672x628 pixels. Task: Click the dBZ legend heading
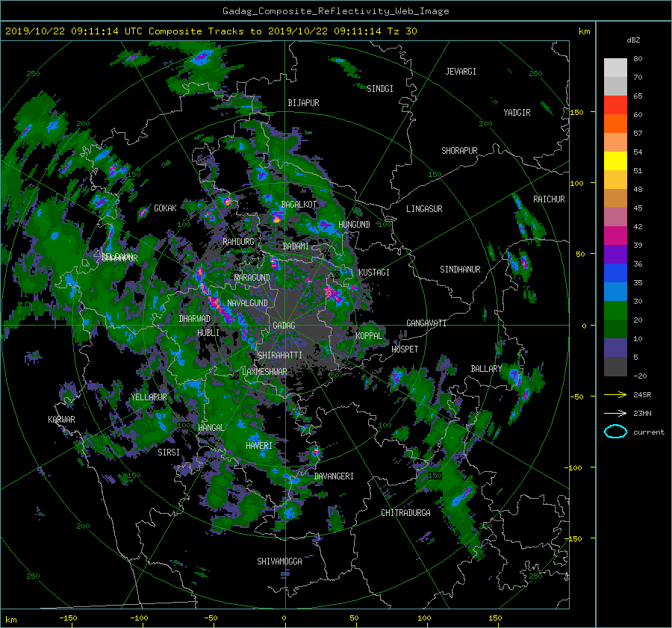click(633, 40)
